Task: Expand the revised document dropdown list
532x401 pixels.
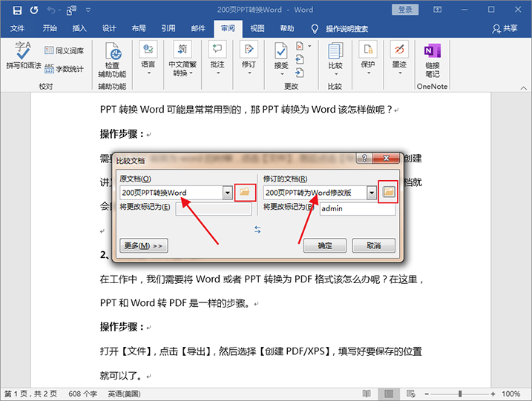Action: (x=371, y=193)
